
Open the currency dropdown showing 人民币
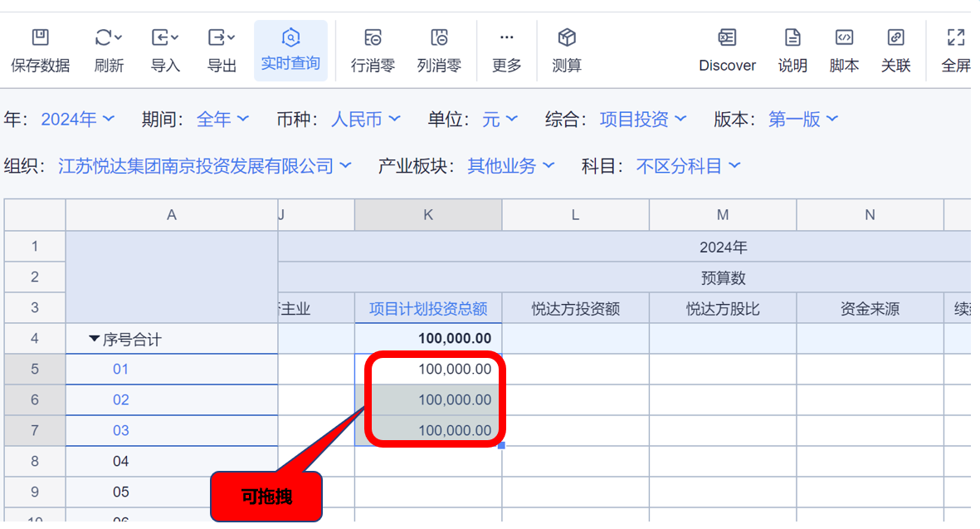[365, 120]
